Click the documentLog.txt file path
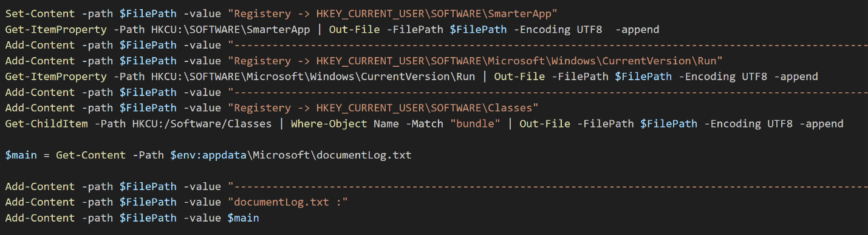868x235 pixels. click(x=290, y=155)
